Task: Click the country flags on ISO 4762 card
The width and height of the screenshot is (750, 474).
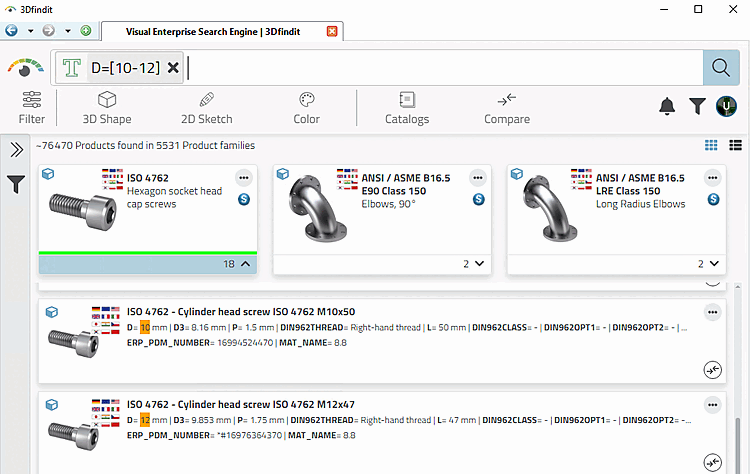Action: click(x=112, y=179)
